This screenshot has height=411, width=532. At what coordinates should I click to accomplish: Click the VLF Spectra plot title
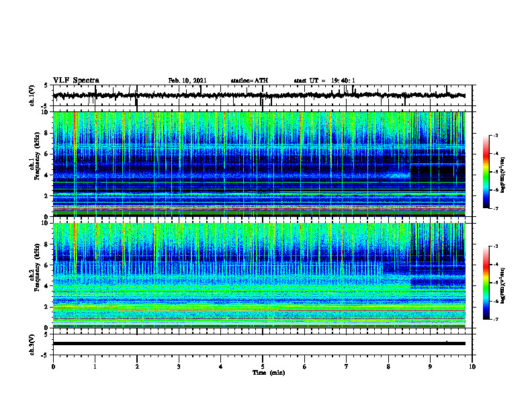76,81
